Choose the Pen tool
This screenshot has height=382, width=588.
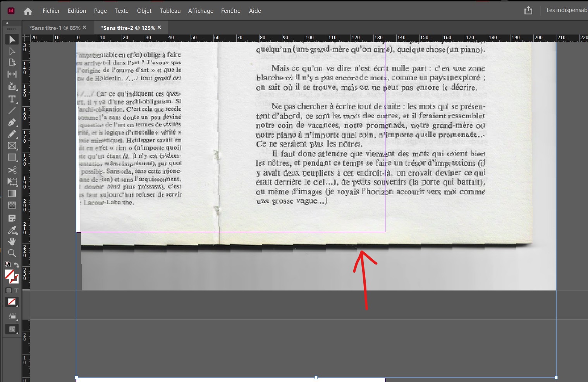(x=12, y=123)
